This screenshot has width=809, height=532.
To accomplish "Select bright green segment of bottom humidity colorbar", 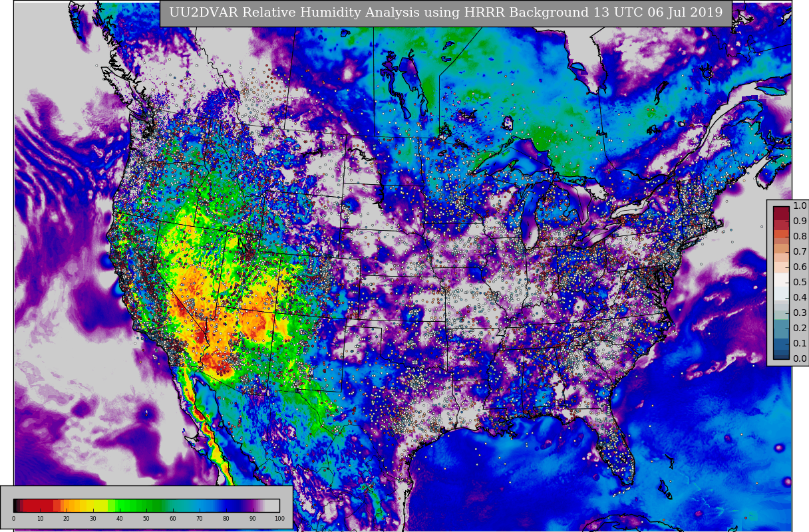I will click(x=123, y=505).
